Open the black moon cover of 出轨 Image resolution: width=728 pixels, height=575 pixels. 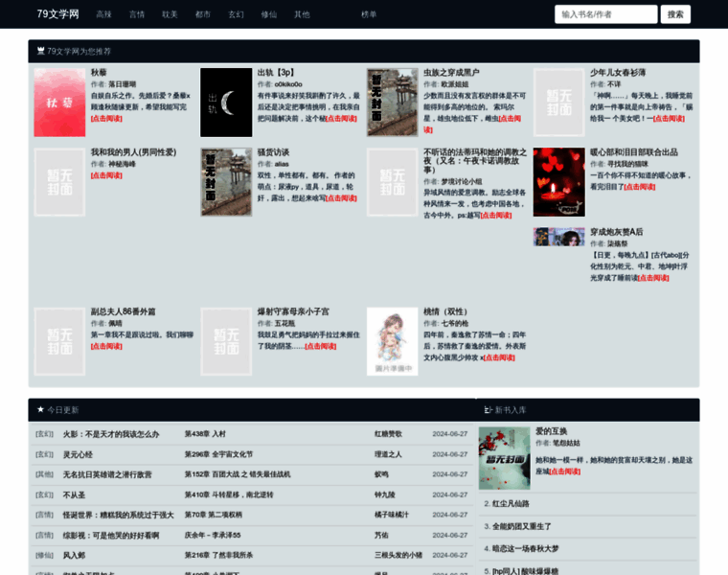[226, 103]
